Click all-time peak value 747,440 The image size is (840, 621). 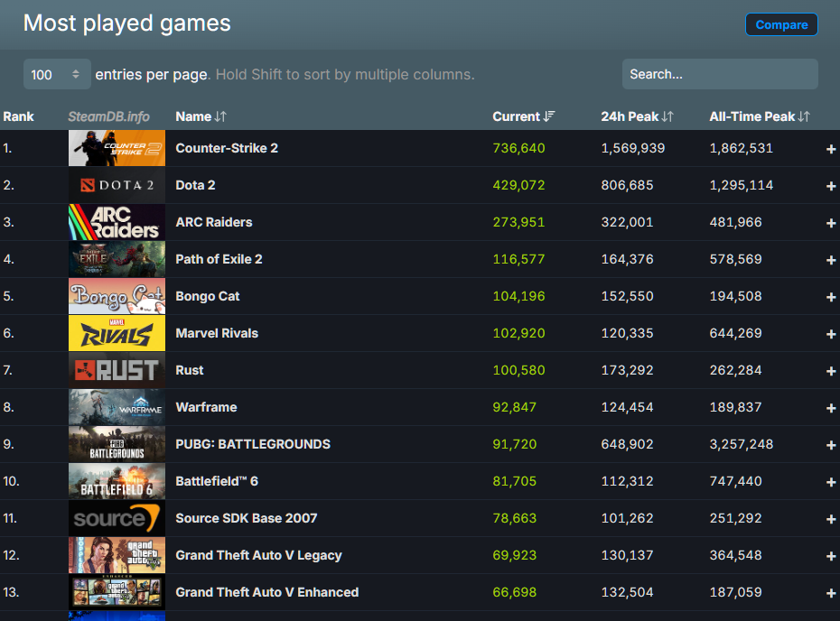pyautogui.click(x=735, y=481)
